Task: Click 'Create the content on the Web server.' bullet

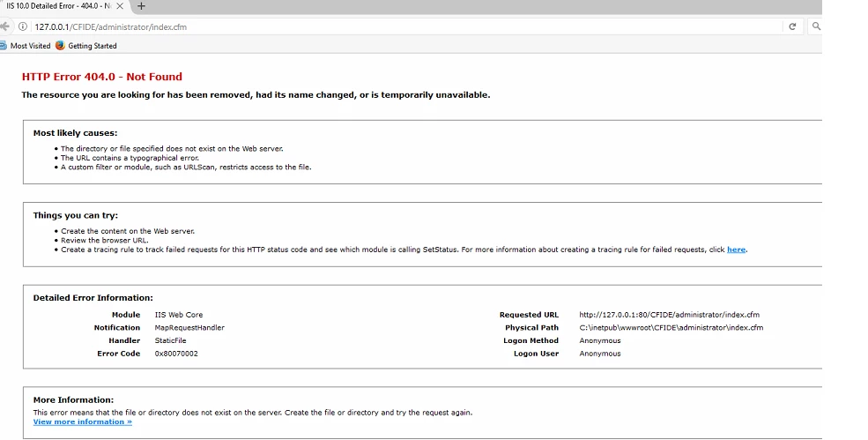Action: coord(128,231)
